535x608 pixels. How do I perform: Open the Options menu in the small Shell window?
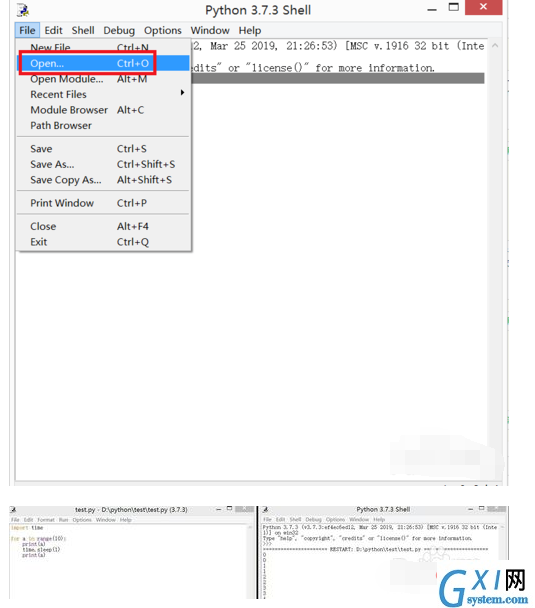click(335, 519)
